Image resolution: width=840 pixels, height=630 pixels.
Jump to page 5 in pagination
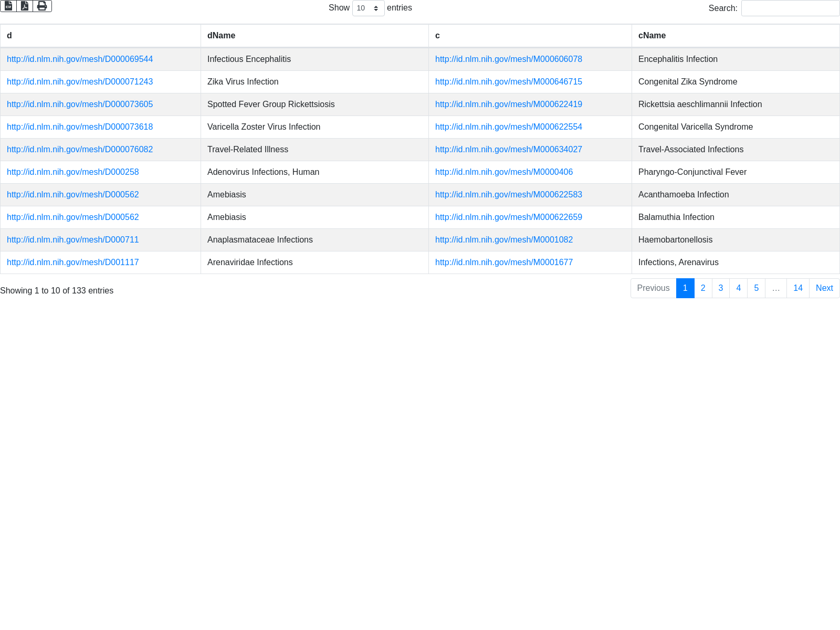(x=756, y=288)
